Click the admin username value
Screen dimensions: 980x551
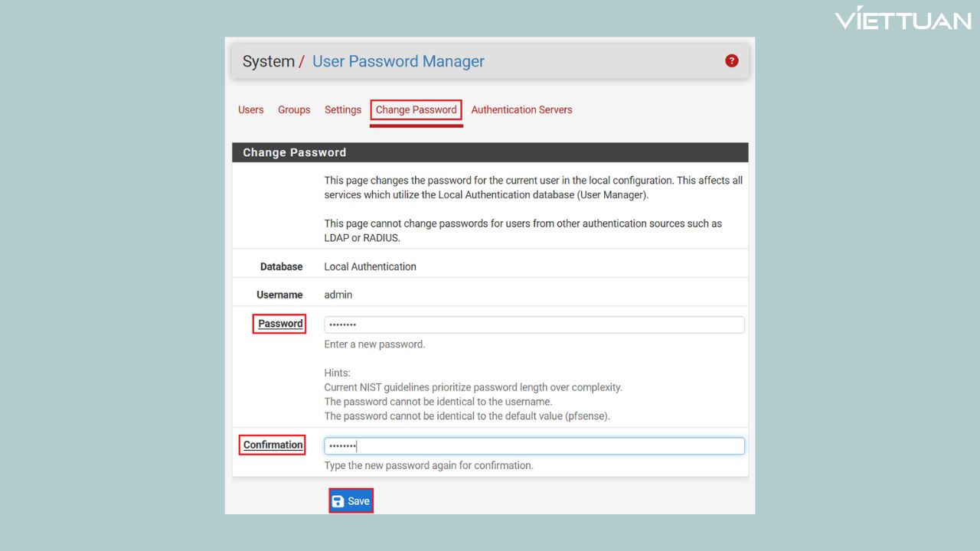338,295
